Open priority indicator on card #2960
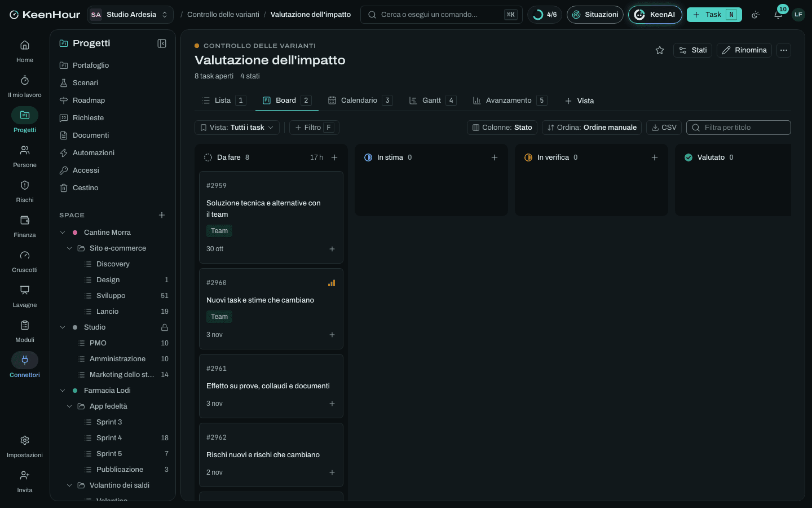812x508 pixels. coord(332,283)
